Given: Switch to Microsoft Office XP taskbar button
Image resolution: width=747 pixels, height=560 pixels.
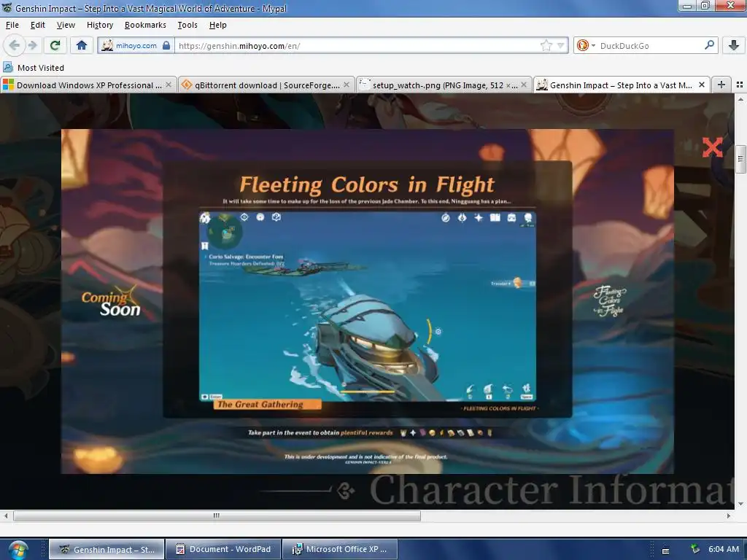Looking at the screenshot, I should tap(340, 549).
